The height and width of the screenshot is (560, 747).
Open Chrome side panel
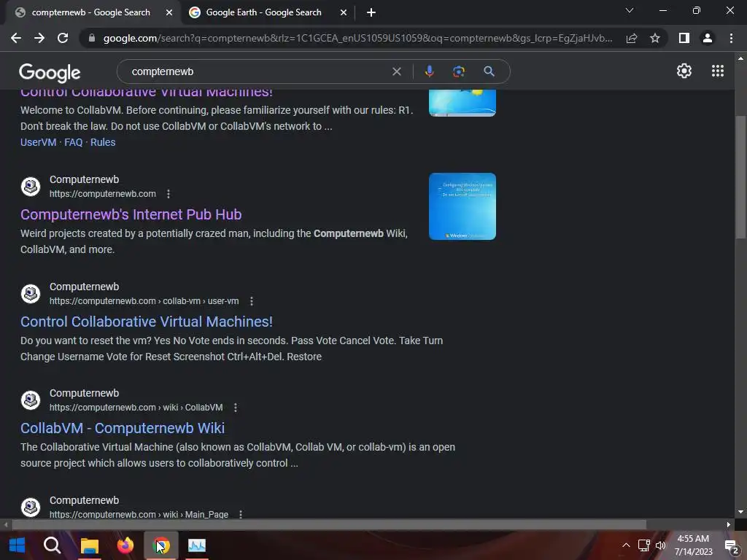tap(684, 38)
